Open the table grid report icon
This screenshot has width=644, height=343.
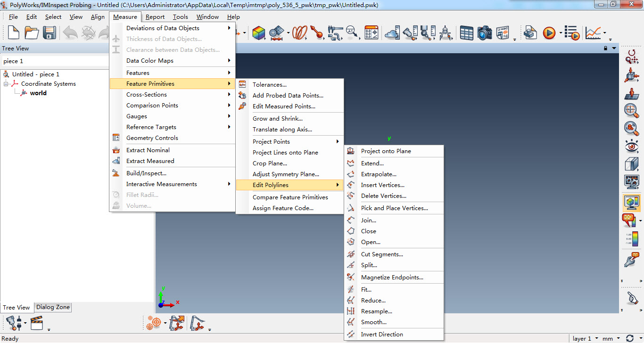[x=466, y=33]
